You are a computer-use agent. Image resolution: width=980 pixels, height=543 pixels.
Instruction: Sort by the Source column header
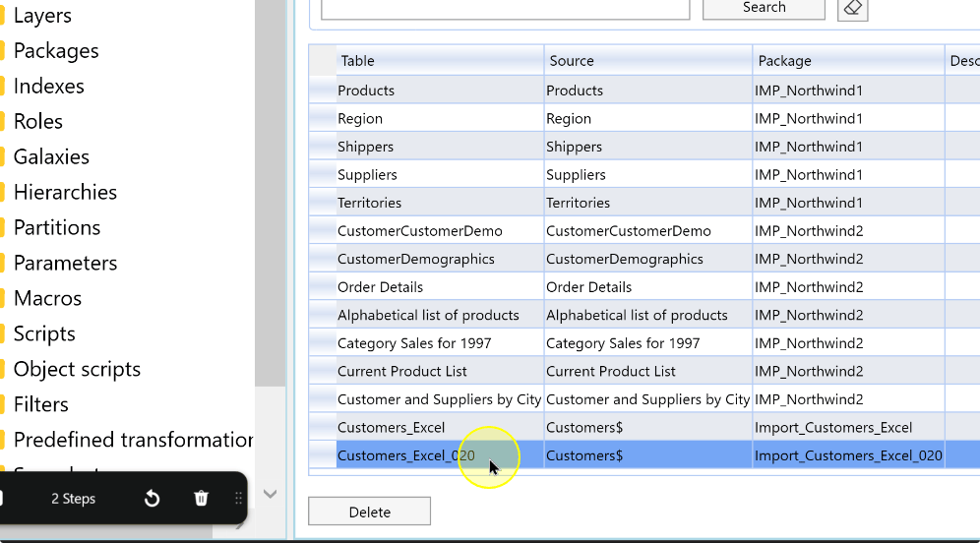[x=648, y=61]
